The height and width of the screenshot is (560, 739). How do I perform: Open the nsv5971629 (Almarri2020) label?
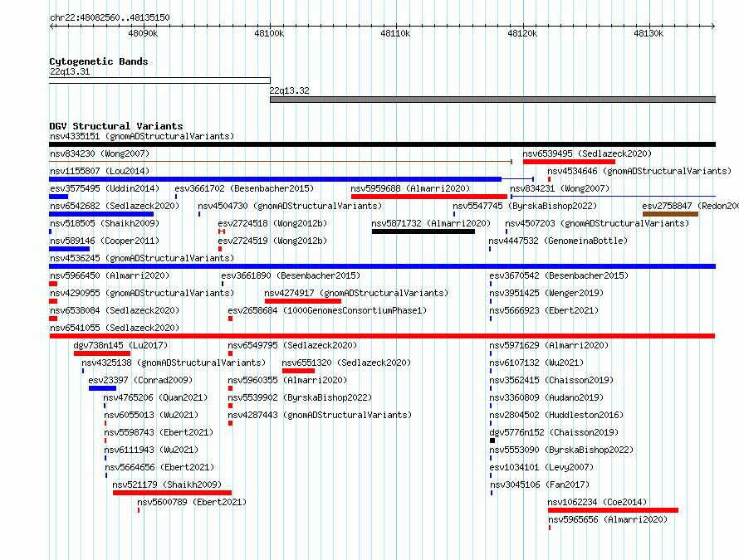pyautogui.click(x=549, y=345)
